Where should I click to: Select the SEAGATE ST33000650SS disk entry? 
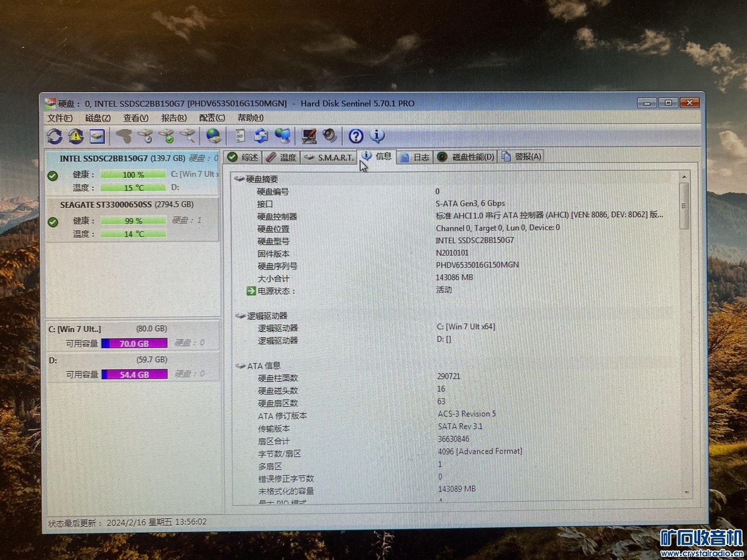pyautogui.click(x=133, y=219)
